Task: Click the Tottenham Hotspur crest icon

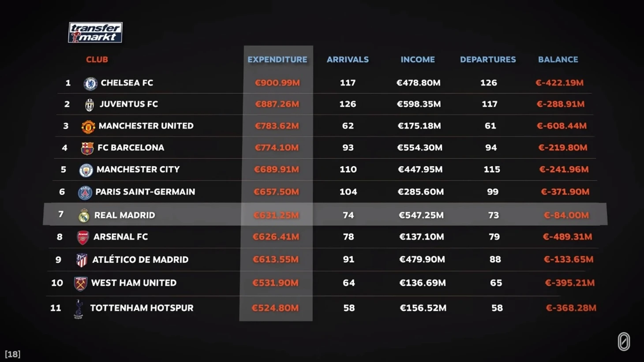Action: coord(79,309)
